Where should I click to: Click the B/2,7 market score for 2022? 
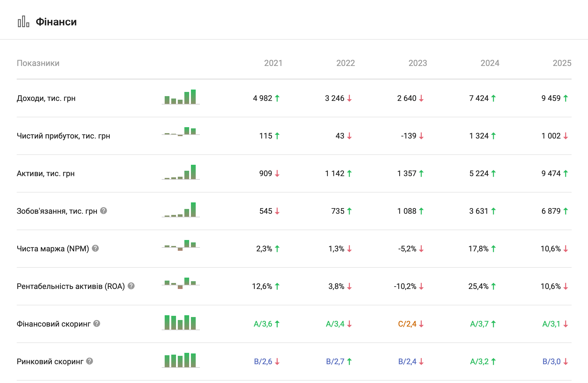[335, 362]
